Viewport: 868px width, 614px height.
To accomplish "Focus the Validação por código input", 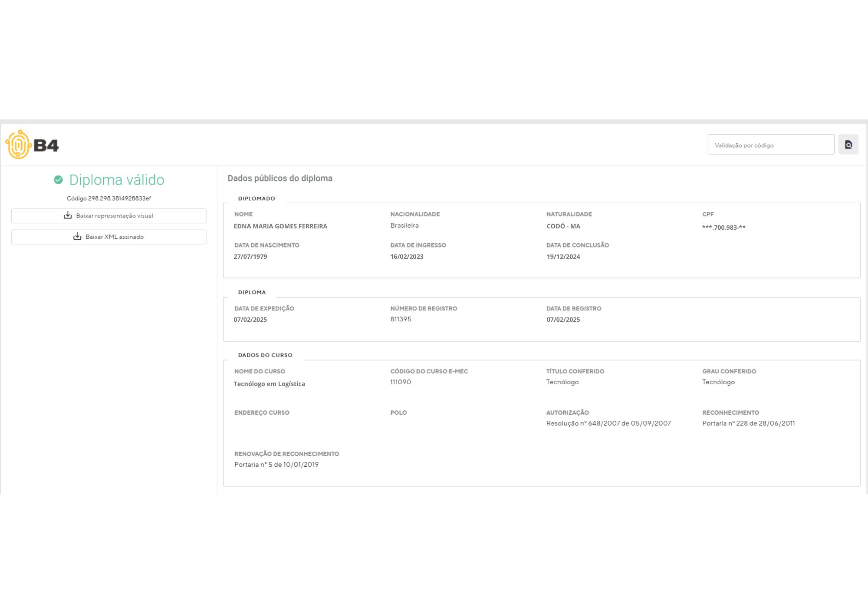I will pyautogui.click(x=770, y=145).
